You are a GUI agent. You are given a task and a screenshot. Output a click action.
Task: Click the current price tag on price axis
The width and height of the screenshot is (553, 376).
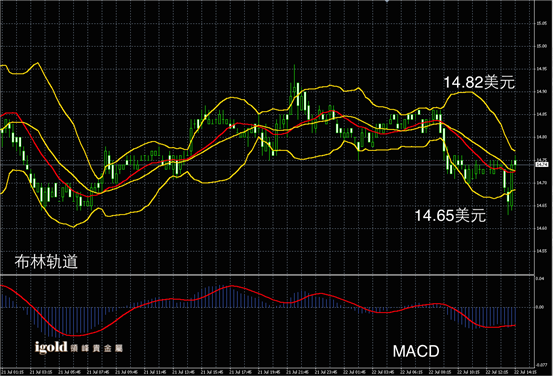point(541,164)
